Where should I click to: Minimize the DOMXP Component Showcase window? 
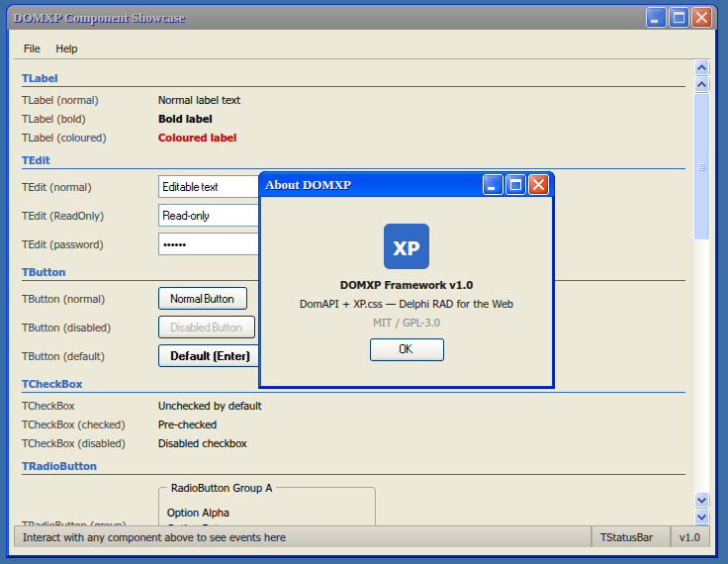(656, 18)
